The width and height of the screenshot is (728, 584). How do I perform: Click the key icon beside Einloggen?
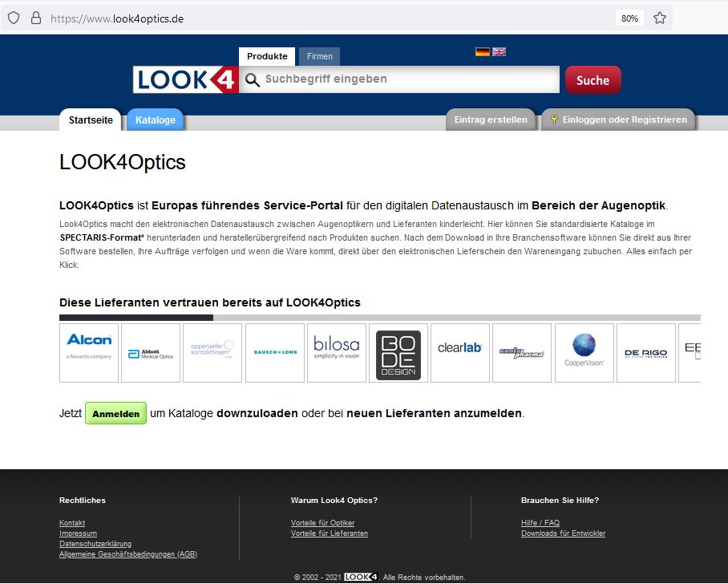[554, 120]
